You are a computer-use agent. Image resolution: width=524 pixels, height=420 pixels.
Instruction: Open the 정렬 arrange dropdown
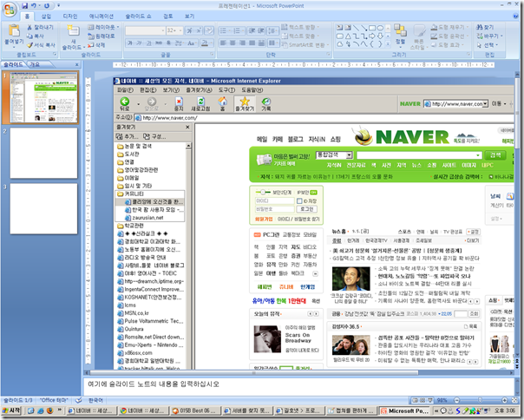pos(400,36)
